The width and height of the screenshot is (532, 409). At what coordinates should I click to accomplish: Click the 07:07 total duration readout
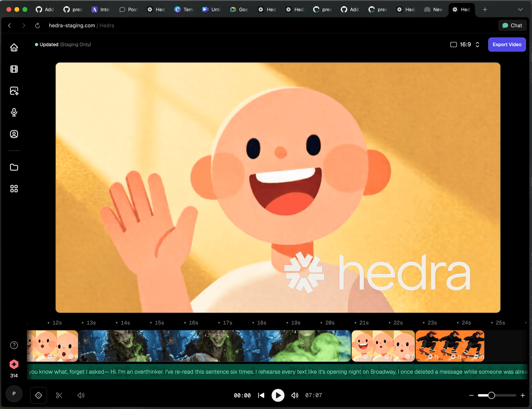point(314,395)
